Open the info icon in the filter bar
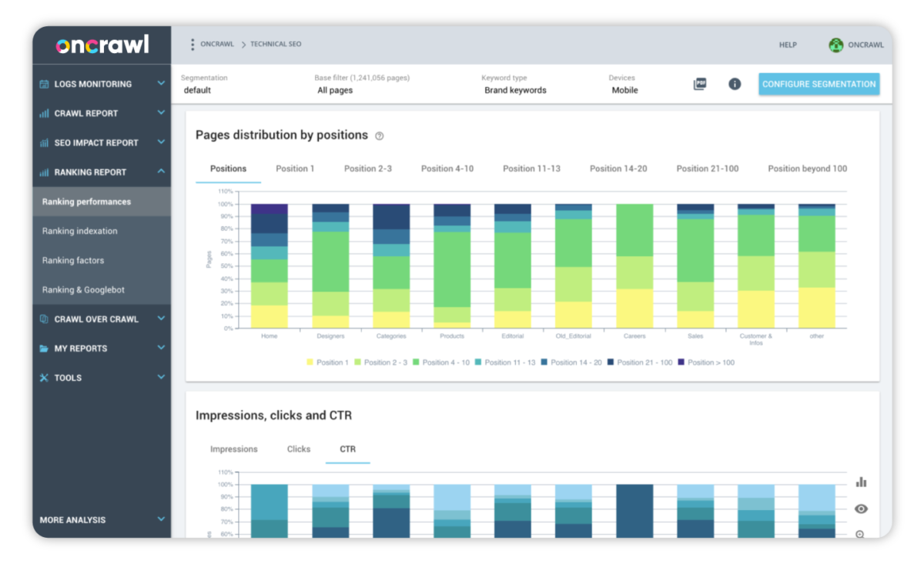Viewport: 924px width, 564px height. coord(735,84)
